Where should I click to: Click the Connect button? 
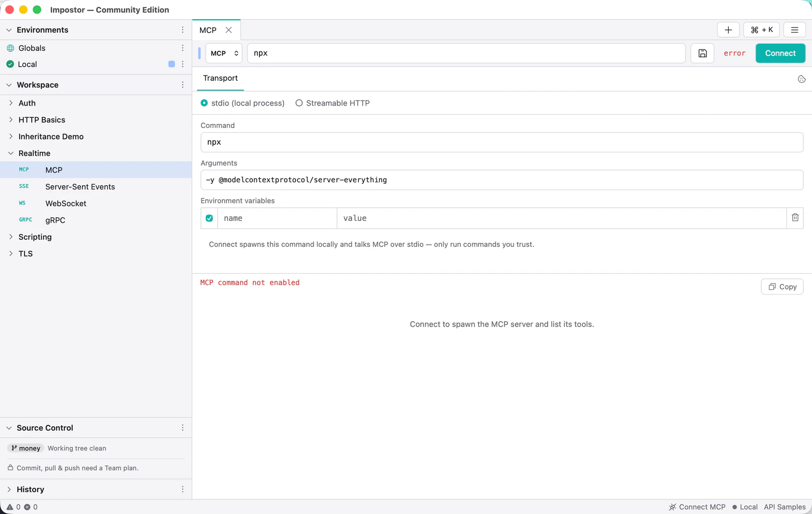click(781, 53)
